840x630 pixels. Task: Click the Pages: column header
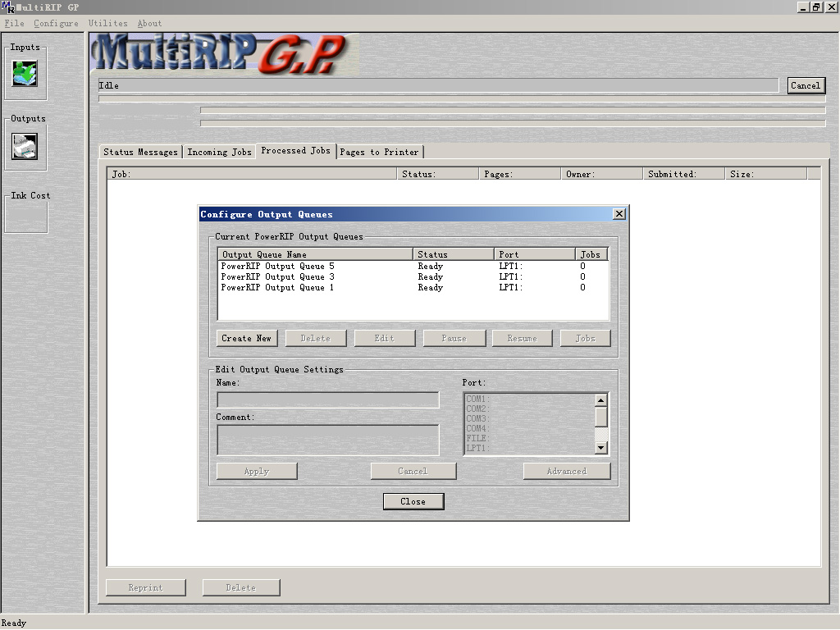click(x=519, y=174)
